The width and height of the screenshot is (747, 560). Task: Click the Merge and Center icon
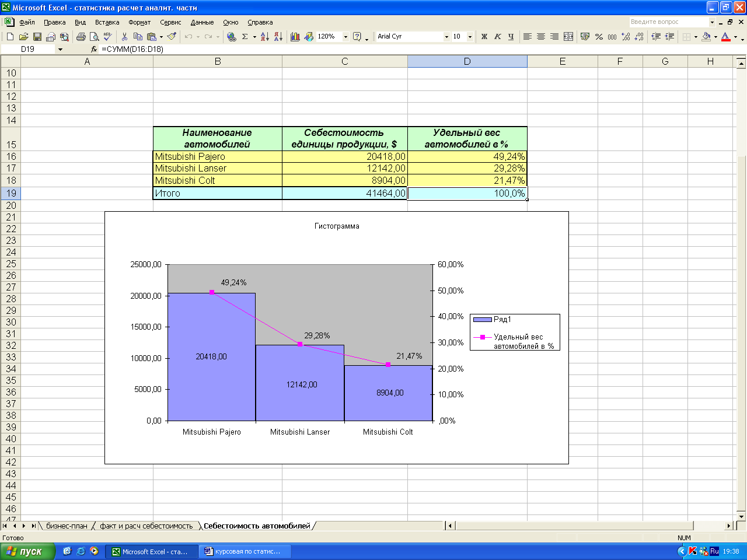568,37
